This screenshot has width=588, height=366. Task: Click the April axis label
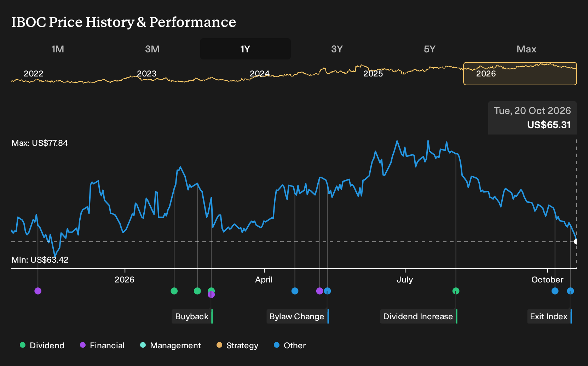(x=264, y=280)
